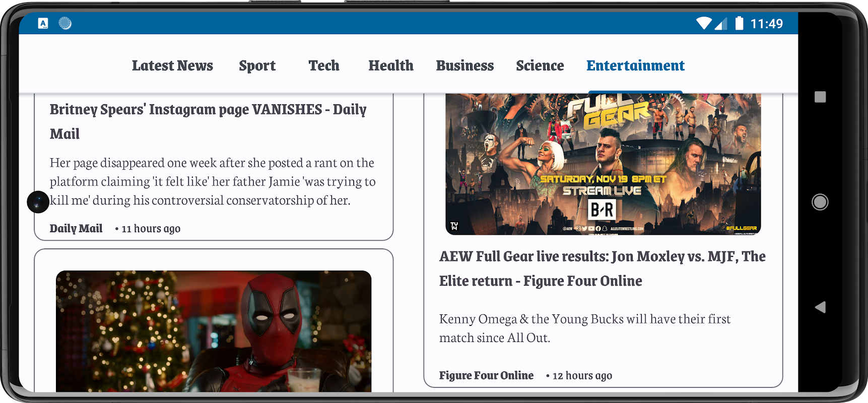The height and width of the screenshot is (403, 868).
Task: Open the Britney Spears Instagram headline
Action: point(208,121)
